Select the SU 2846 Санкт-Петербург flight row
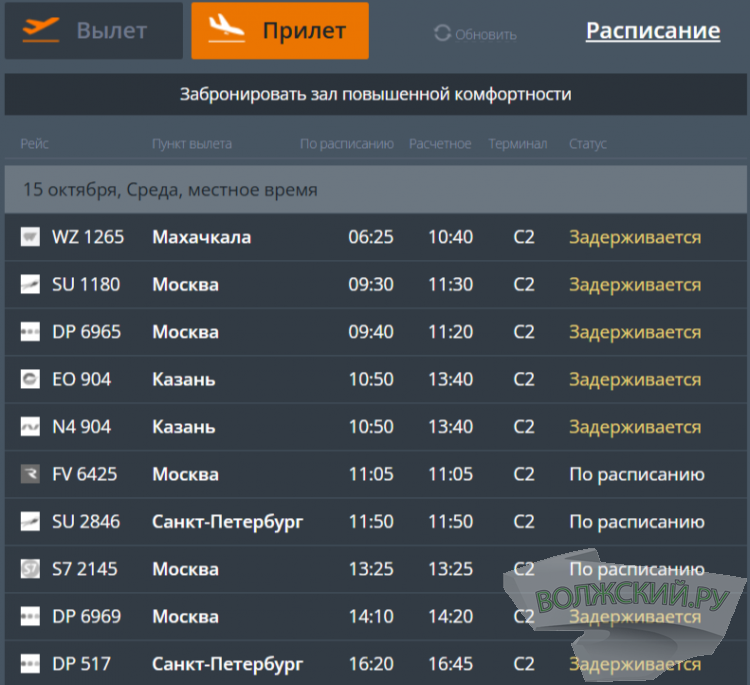This screenshot has width=750, height=685. click(375, 522)
